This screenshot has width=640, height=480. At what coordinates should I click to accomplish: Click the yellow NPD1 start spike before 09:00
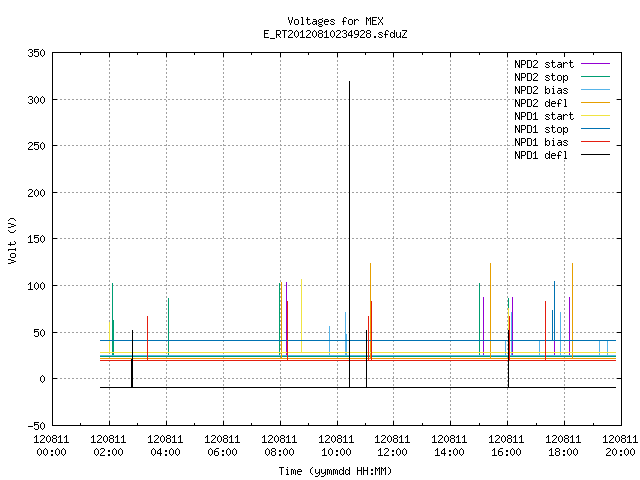(x=302, y=316)
